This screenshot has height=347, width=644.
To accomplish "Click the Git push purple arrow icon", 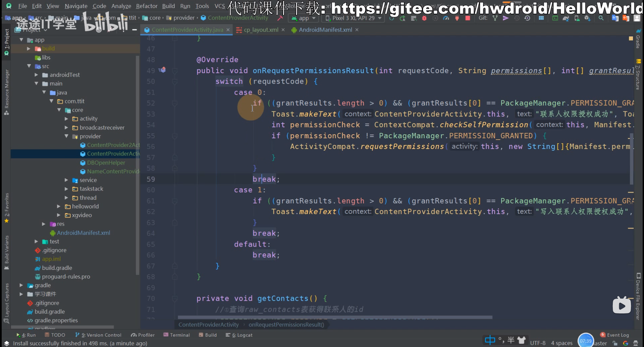I will coord(505,18).
